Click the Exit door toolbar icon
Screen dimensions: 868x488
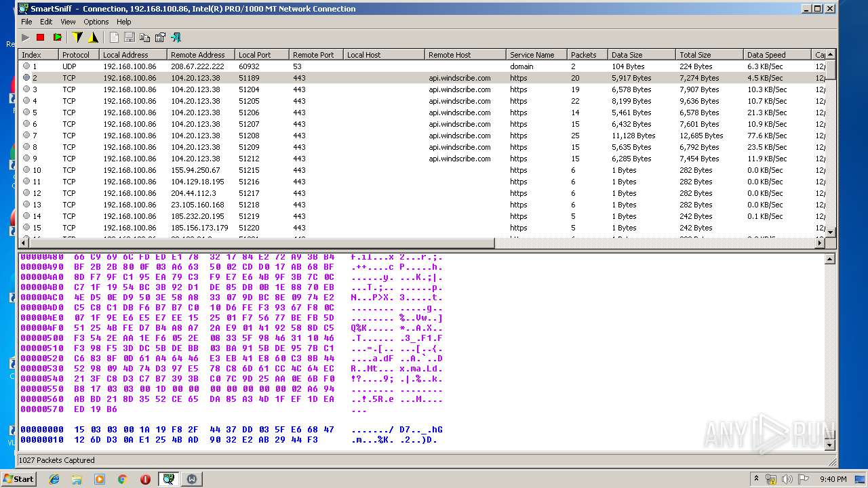pos(176,37)
